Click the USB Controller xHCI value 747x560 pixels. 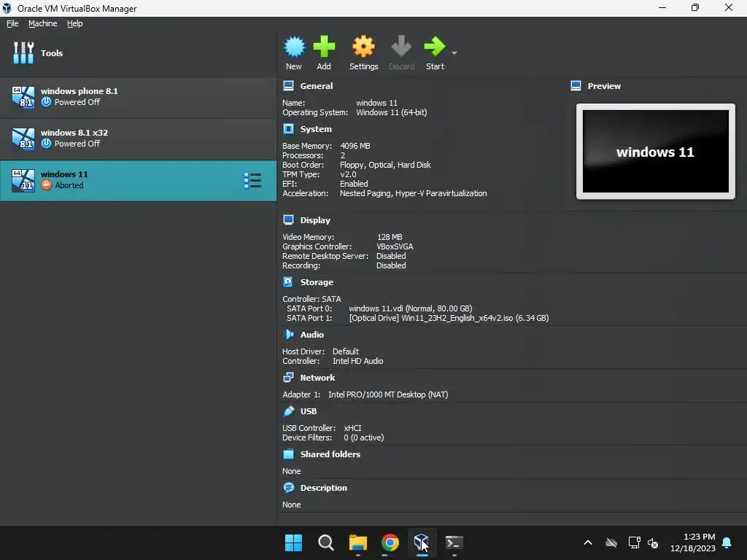[x=352, y=428]
